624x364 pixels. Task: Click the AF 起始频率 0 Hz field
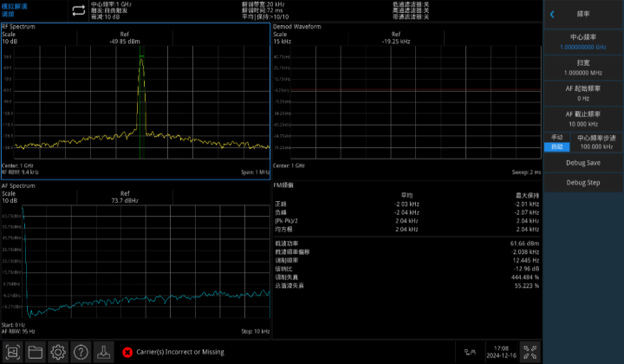coord(582,94)
